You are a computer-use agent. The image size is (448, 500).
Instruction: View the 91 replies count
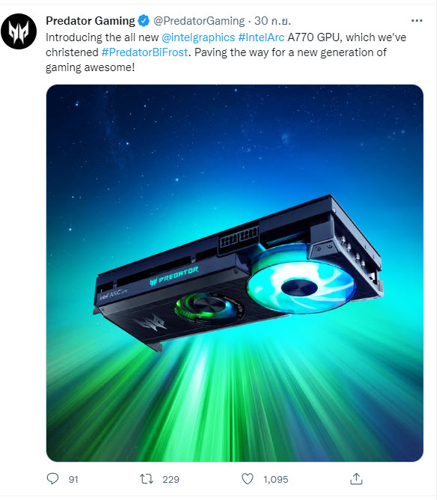click(x=73, y=479)
